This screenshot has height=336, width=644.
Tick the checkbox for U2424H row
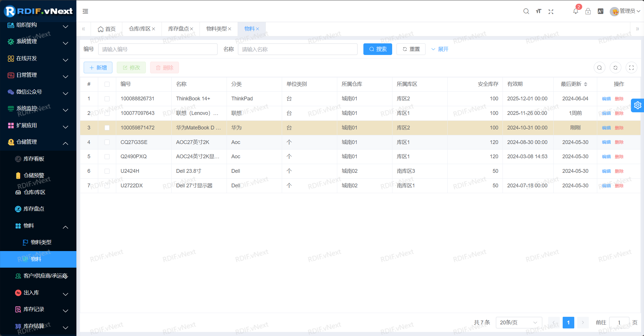(x=107, y=171)
